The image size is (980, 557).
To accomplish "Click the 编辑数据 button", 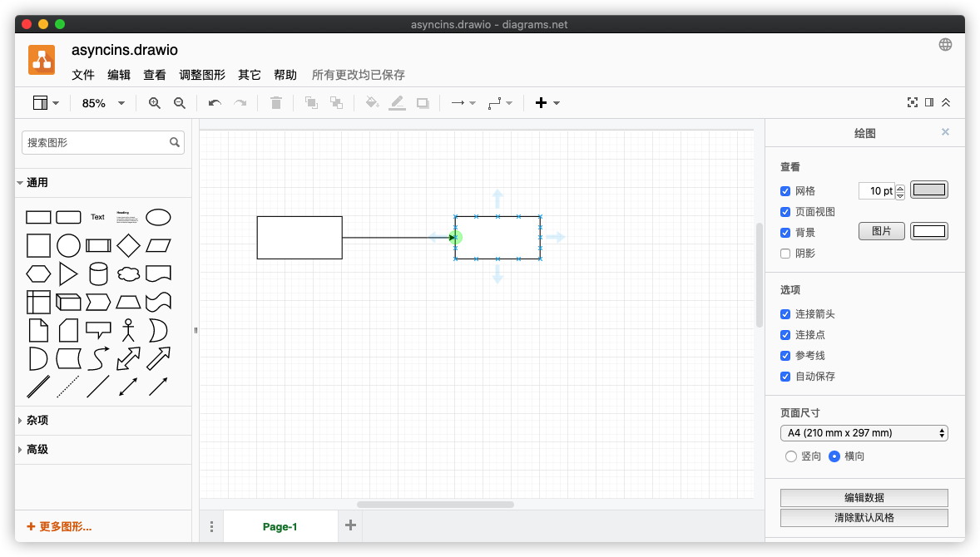I will (864, 498).
